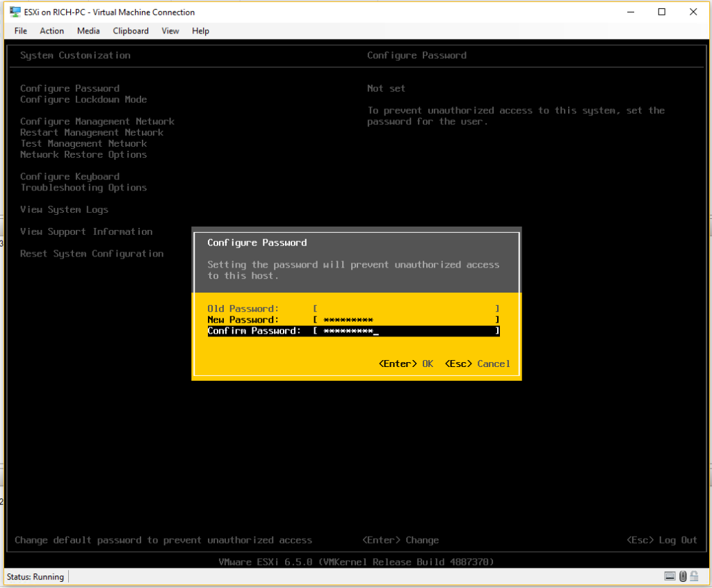
Task: Select Configure Management Network
Action: [x=97, y=122]
